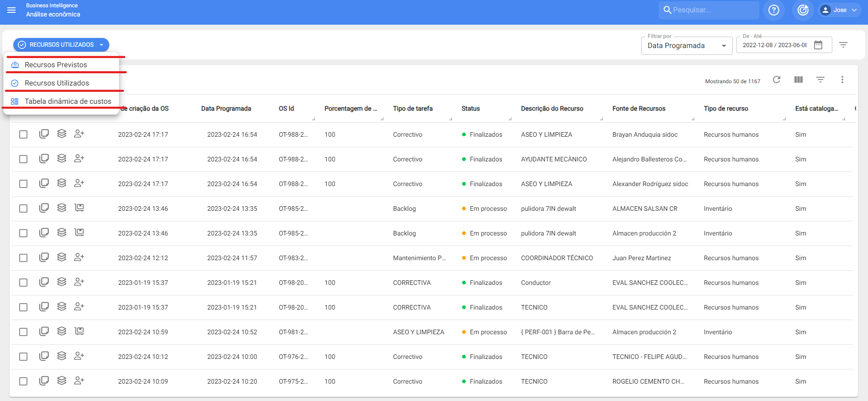Image resolution: width=868 pixels, height=401 pixels.
Task: Click Mantenimiento P... task type cell
Action: pos(419,258)
